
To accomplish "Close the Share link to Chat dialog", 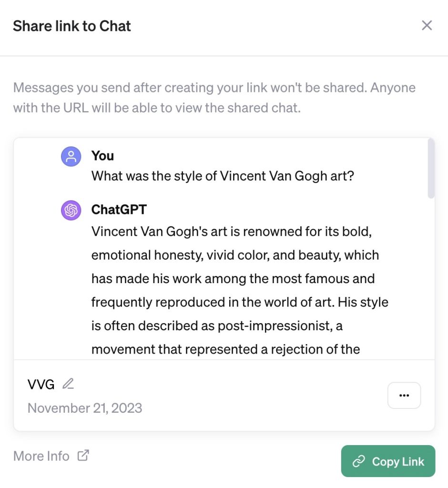I will pyautogui.click(x=427, y=26).
